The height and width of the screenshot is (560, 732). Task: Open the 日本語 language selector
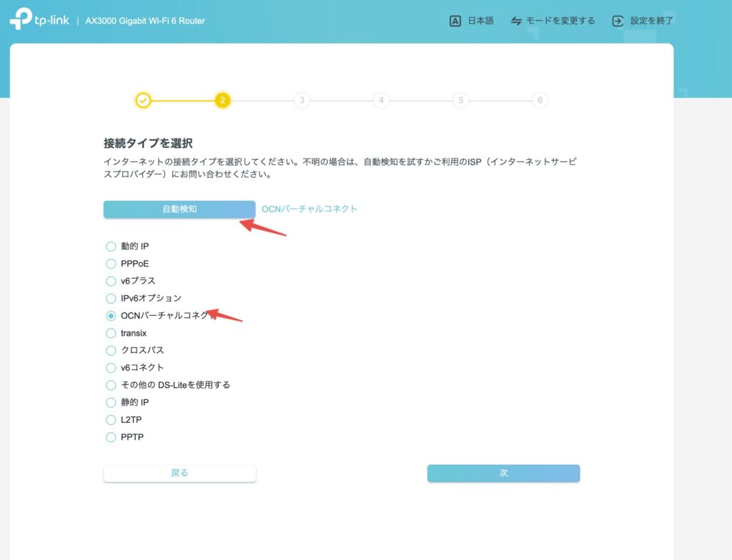480,21
